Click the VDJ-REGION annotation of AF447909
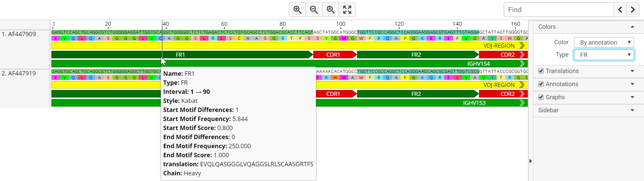The height and width of the screenshot is (181, 644). tap(289, 46)
